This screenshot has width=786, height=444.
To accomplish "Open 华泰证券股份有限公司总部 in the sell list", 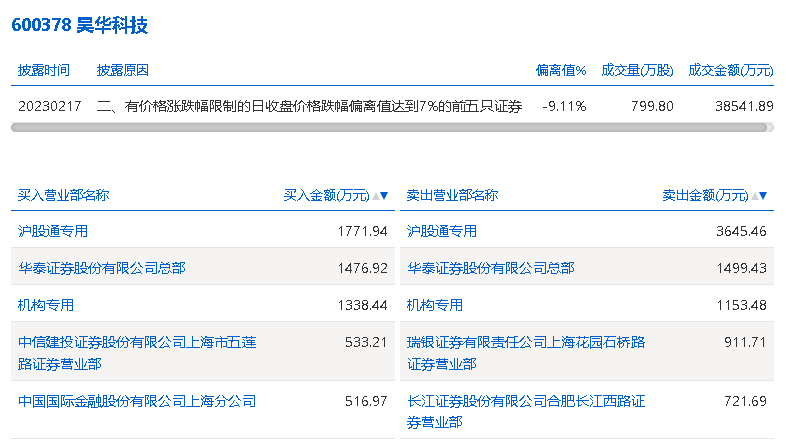I will (491, 268).
